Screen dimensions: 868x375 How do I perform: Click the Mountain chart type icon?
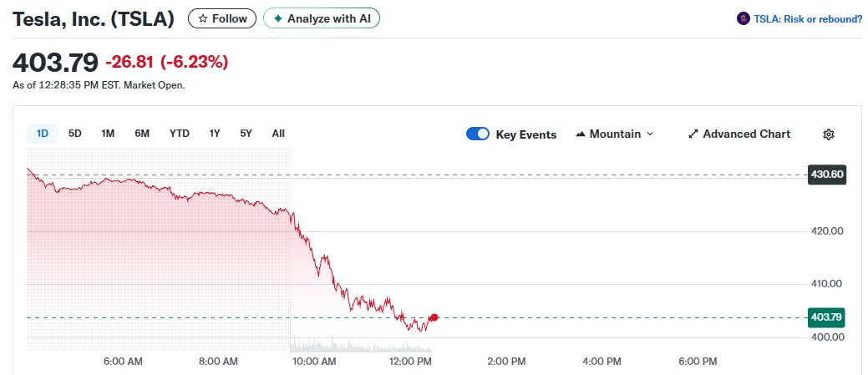click(x=581, y=134)
